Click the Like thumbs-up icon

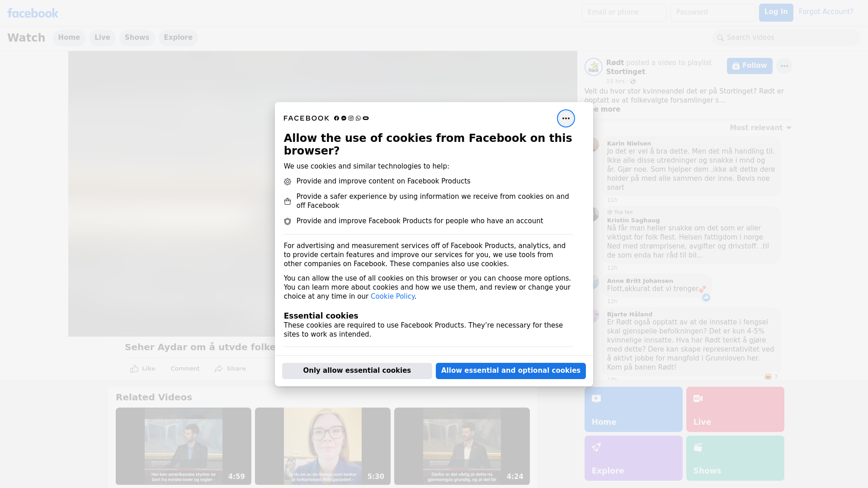pyautogui.click(x=134, y=369)
